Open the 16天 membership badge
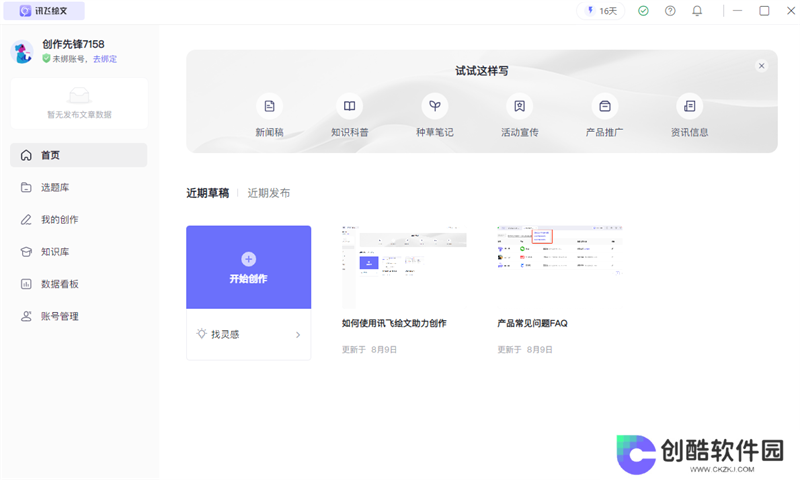Image resolution: width=800 pixels, height=480 pixels. (x=601, y=11)
